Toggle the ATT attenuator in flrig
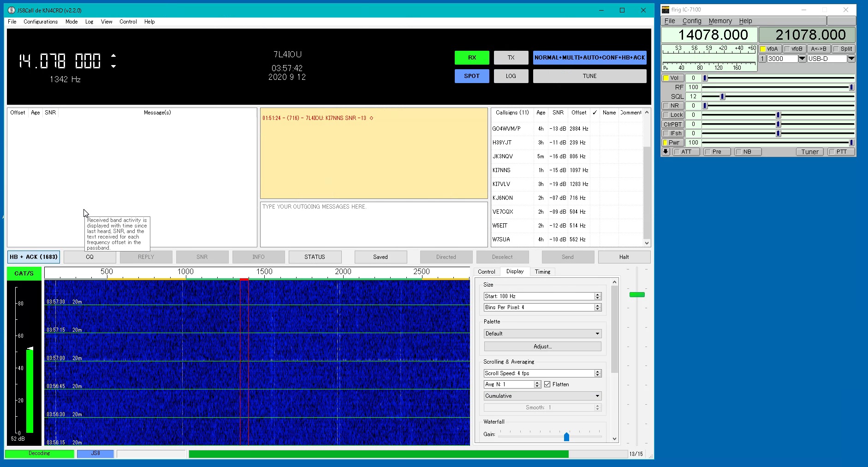Viewport: 868px width, 467px height. pyautogui.click(x=686, y=152)
